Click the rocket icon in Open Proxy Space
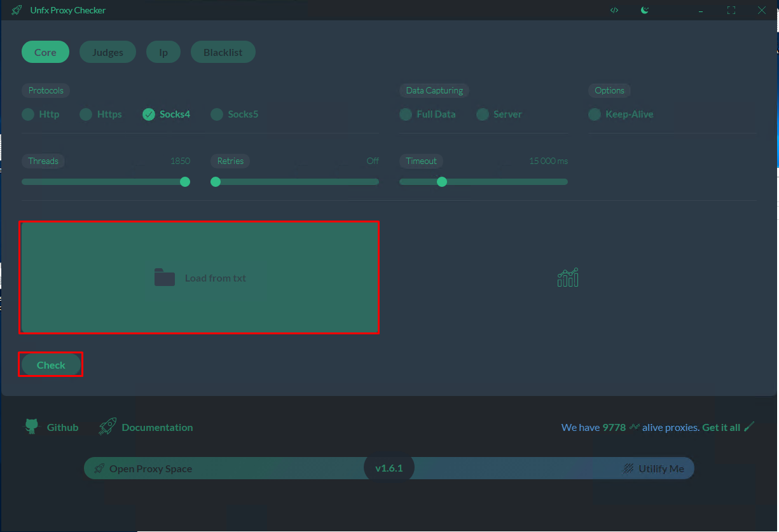 [x=99, y=468]
